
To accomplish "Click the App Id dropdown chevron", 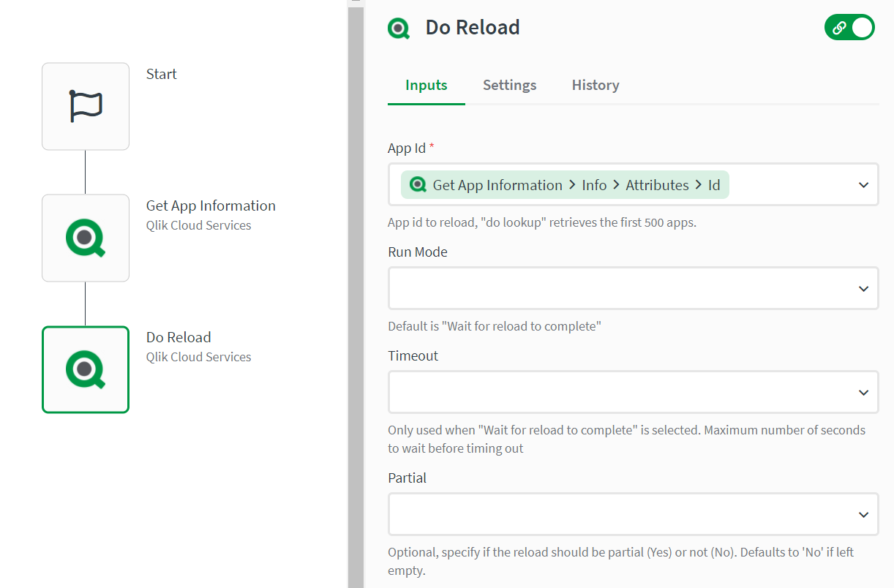I will tap(863, 184).
